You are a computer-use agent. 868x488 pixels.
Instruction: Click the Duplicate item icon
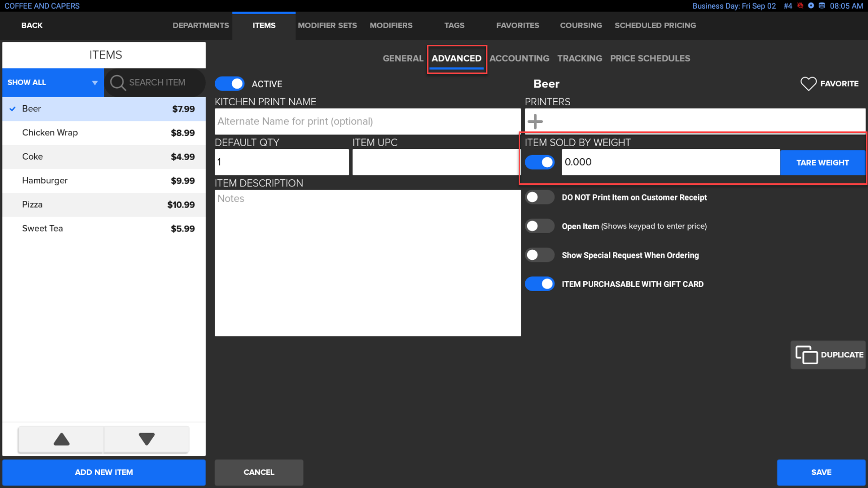(x=806, y=355)
